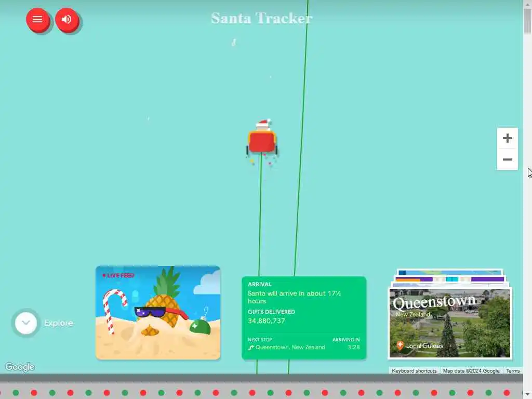
Task: Open the Terms link
Action: (x=513, y=371)
